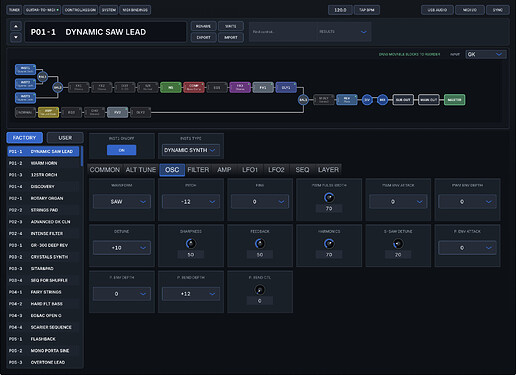
Task: Open the SEQ tab
Action: tap(302, 170)
